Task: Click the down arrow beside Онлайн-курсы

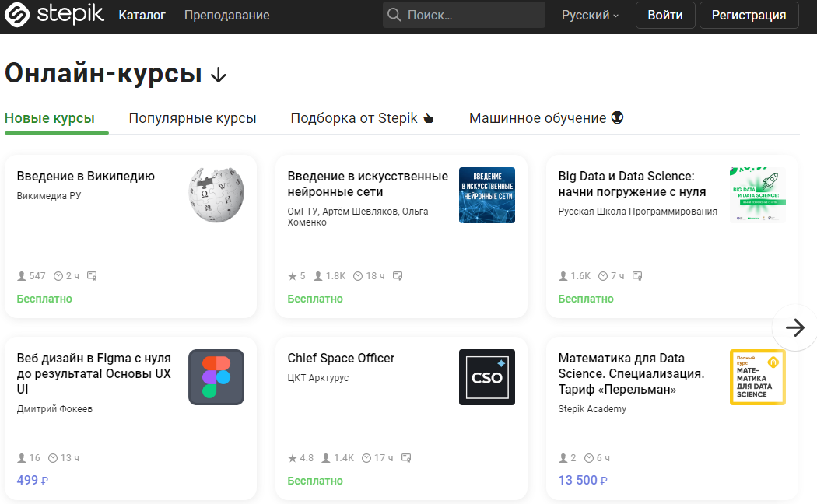Action: (x=219, y=75)
